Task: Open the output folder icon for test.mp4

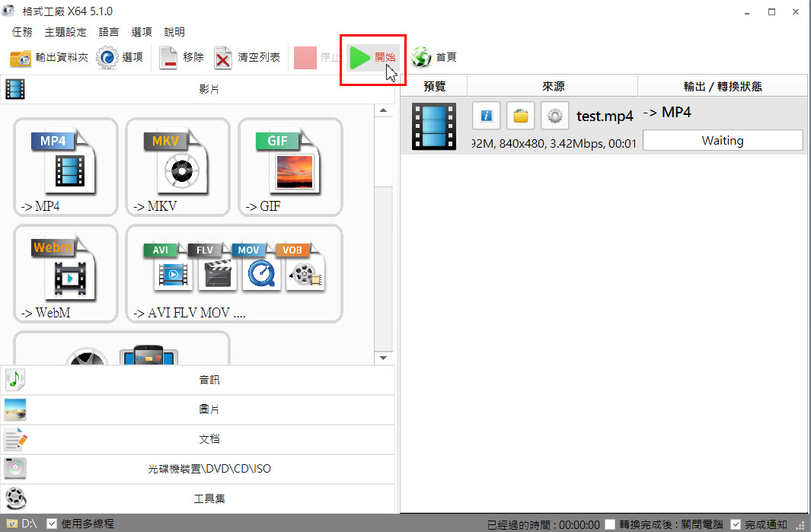Action: click(x=520, y=116)
